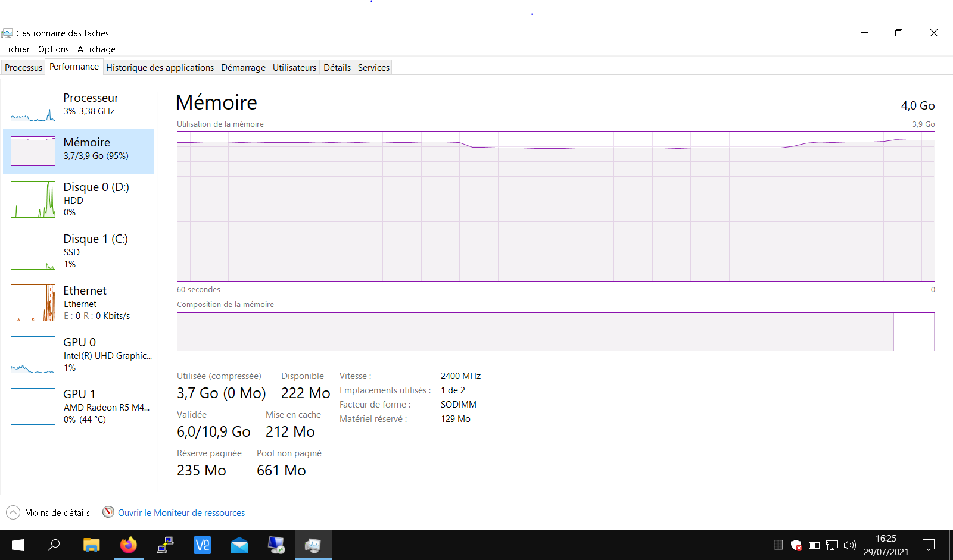The image size is (953, 560).
Task: Open the Services tab
Action: (373, 68)
